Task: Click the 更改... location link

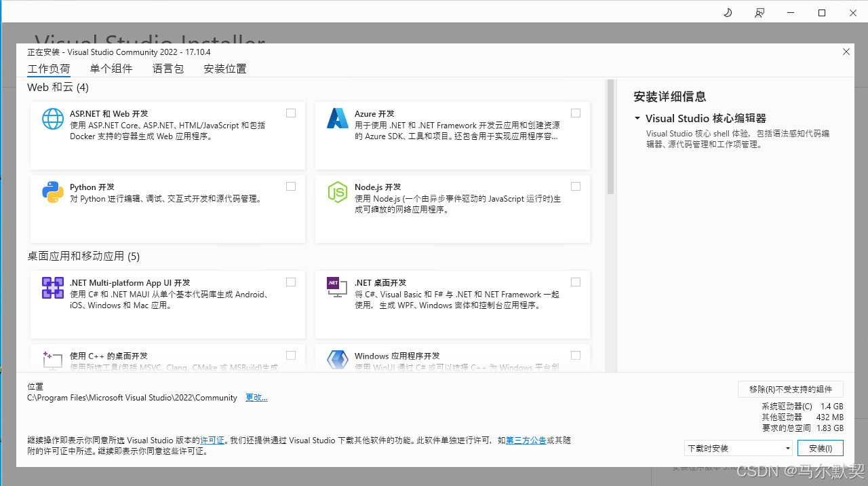Action: 256,398
